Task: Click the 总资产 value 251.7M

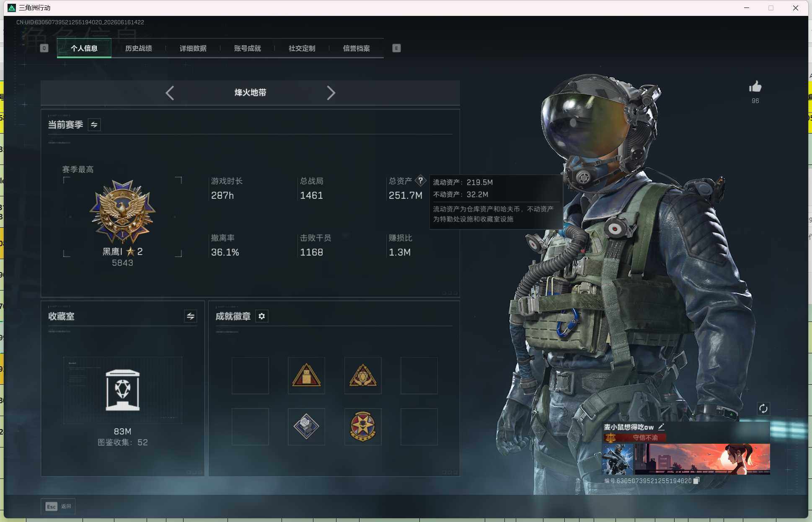Action: click(x=405, y=195)
